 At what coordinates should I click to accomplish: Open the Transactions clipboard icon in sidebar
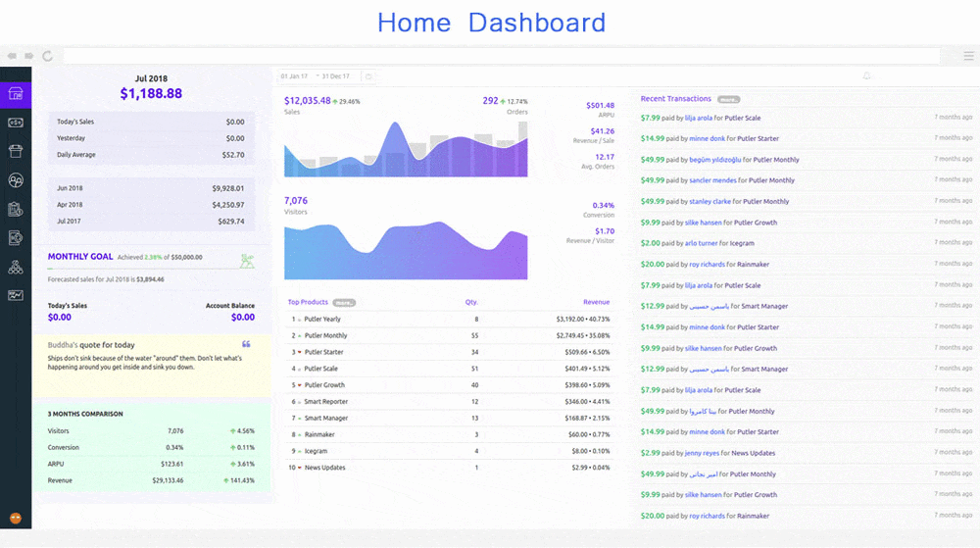pyautogui.click(x=16, y=209)
